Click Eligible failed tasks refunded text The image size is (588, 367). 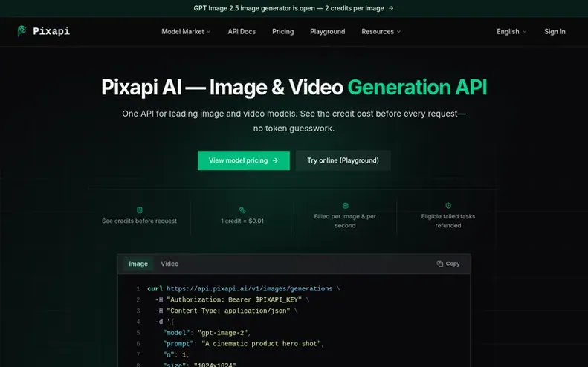[x=448, y=221]
